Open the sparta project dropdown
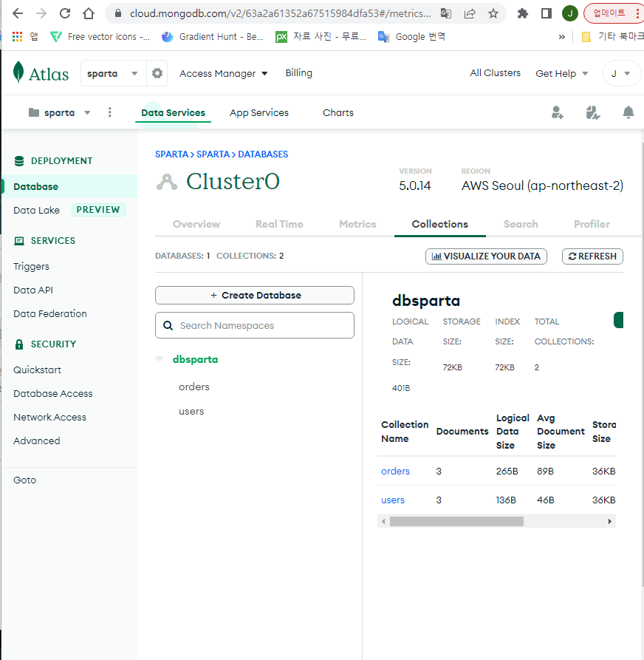The width and height of the screenshot is (644, 660). pos(59,112)
